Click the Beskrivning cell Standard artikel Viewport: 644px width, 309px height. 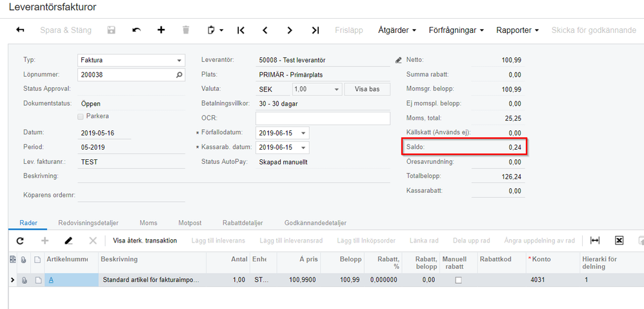(152, 280)
